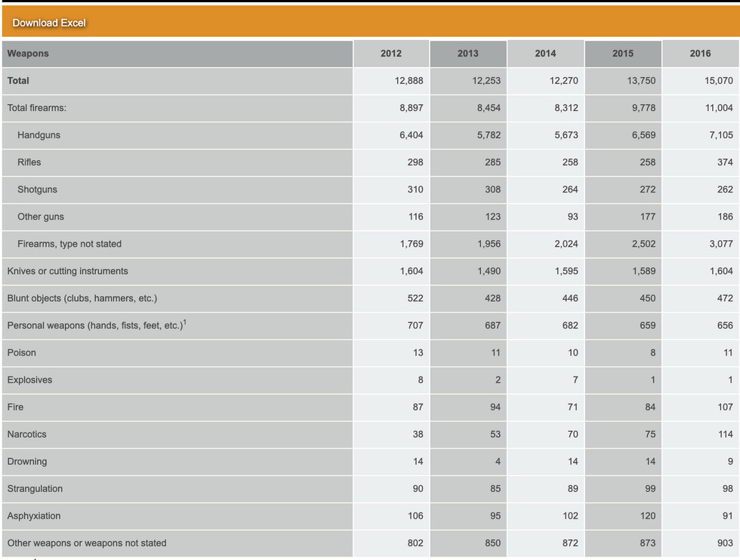Select the 2016 column header
This screenshot has width=740, height=560.
click(701, 54)
